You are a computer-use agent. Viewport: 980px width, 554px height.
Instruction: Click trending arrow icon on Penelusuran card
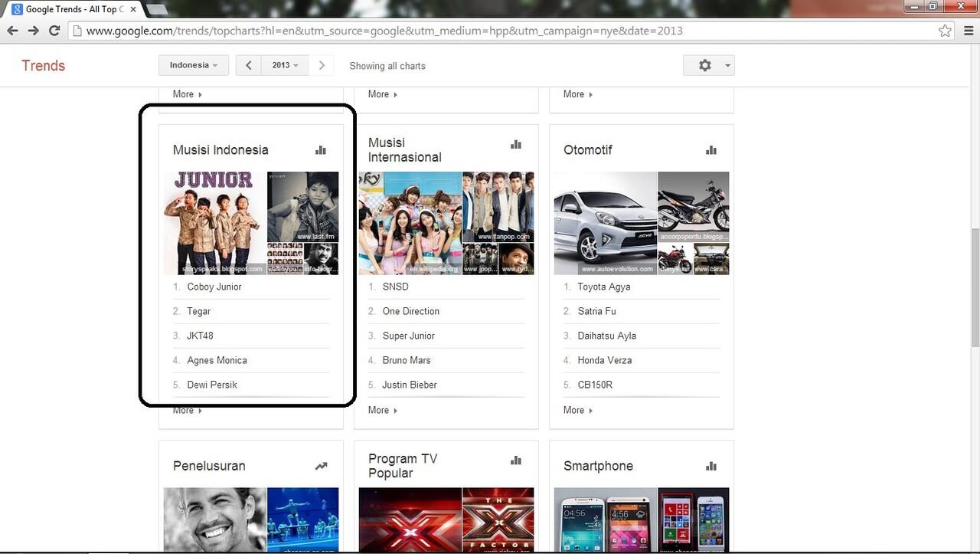(321, 466)
